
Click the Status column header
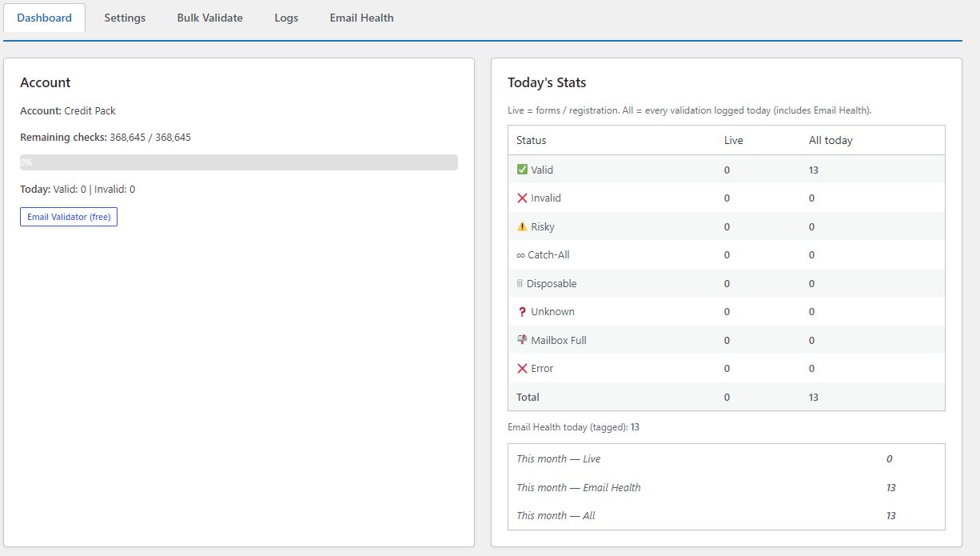(x=532, y=140)
